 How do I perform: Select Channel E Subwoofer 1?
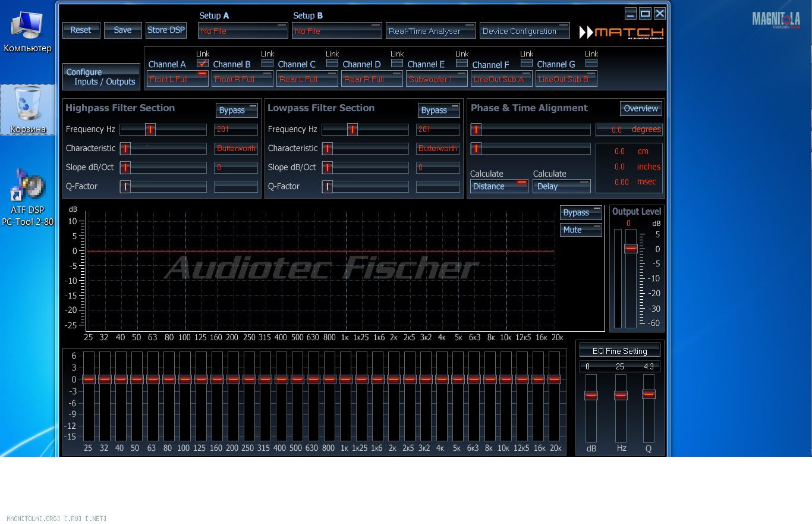(x=436, y=79)
